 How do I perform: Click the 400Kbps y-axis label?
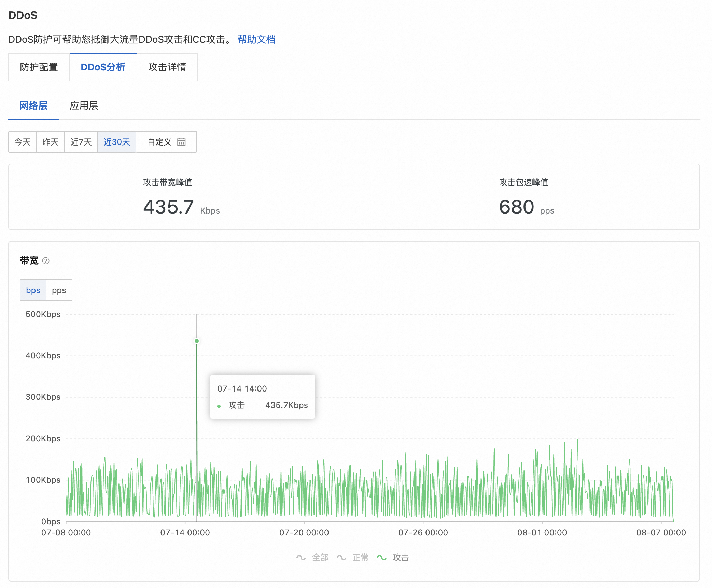pyautogui.click(x=43, y=355)
